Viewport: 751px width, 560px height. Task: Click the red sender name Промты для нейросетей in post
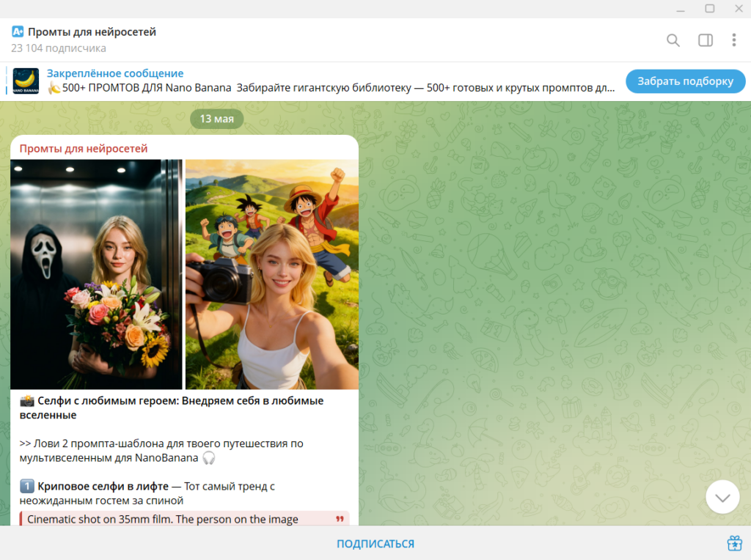[84, 148]
